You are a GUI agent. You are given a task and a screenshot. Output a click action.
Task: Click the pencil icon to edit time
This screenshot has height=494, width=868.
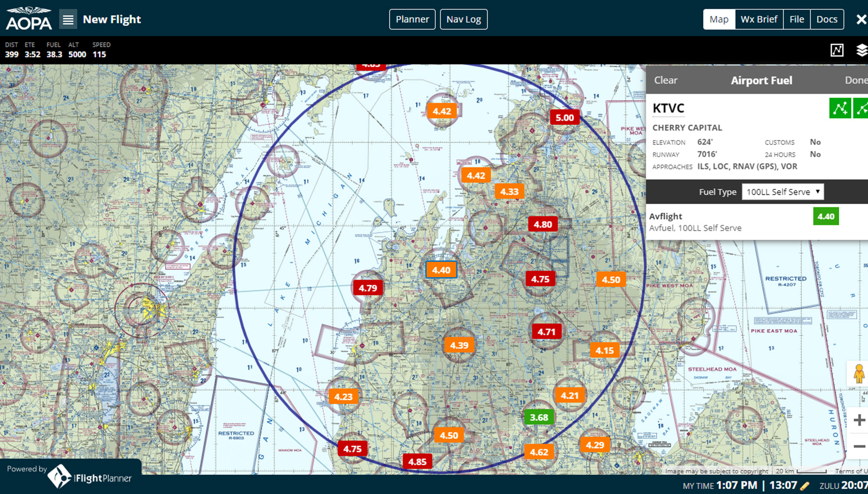point(805,486)
